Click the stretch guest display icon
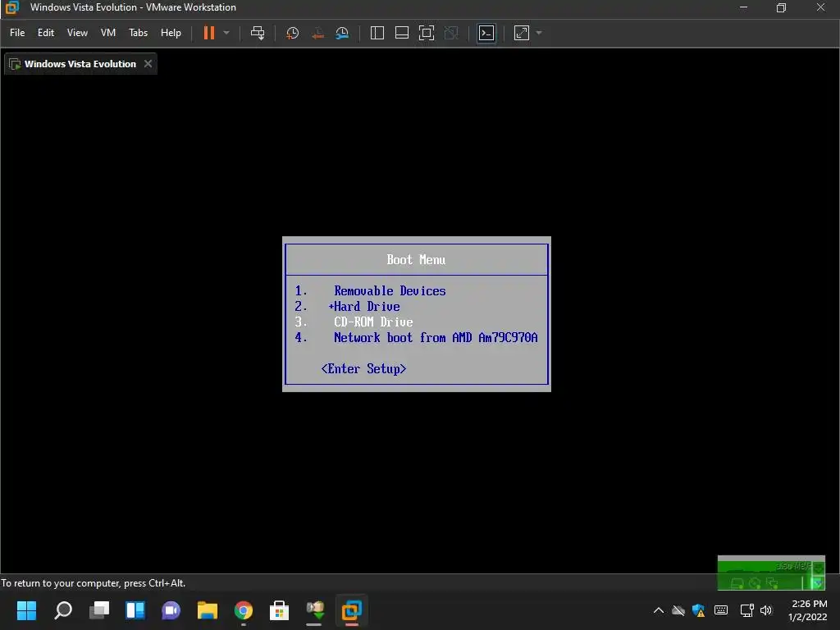The image size is (840, 630). coord(521,33)
